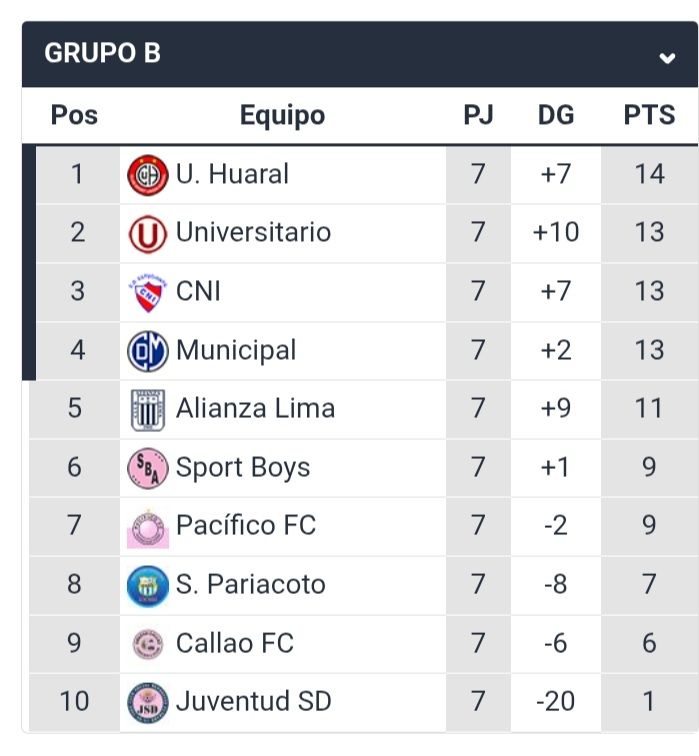699x756 pixels.
Task: Click the CNI club crest
Action: (x=148, y=292)
